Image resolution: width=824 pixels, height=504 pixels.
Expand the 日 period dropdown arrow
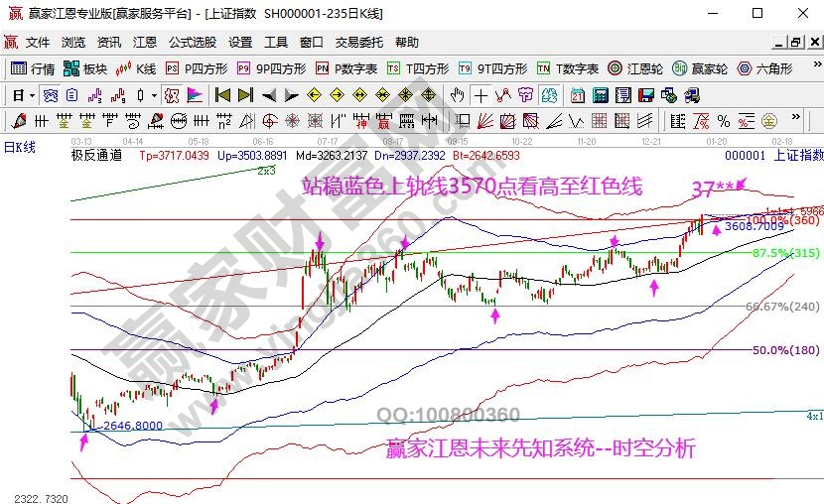32,95
